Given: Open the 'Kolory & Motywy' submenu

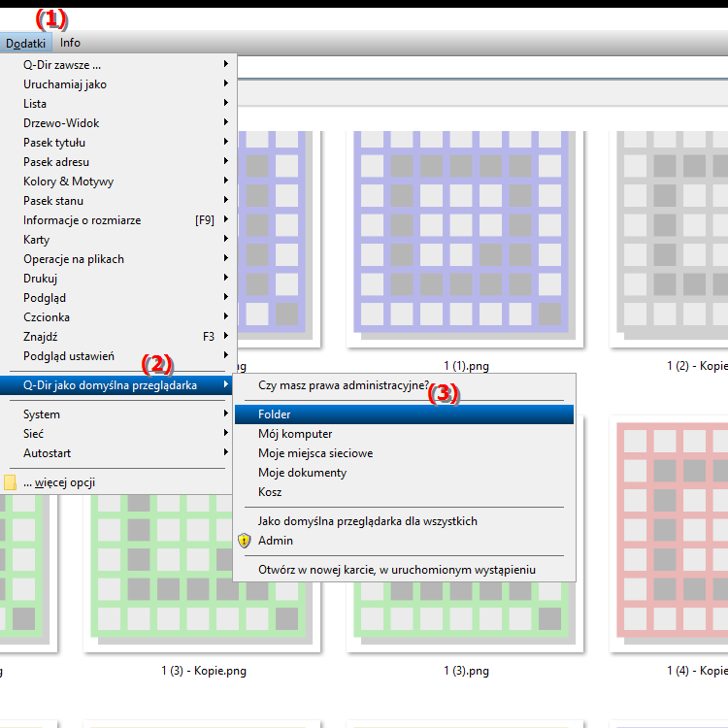Looking at the screenshot, I should pos(118,182).
